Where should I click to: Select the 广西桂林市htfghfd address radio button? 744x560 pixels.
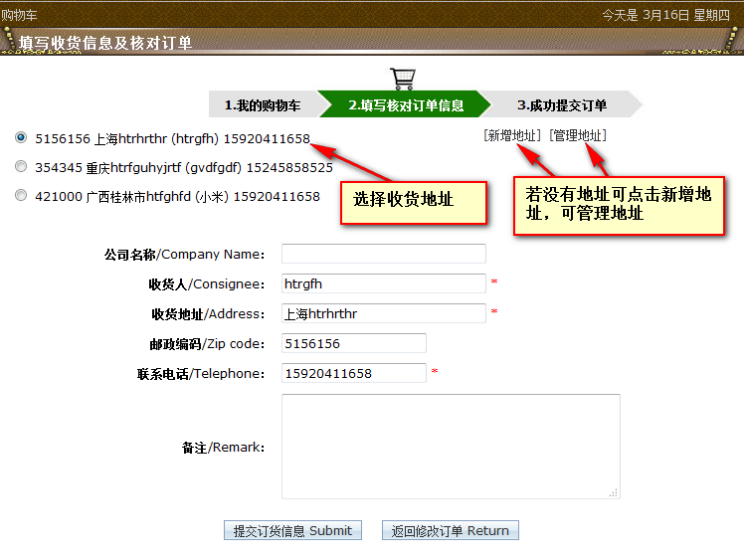coord(21,196)
